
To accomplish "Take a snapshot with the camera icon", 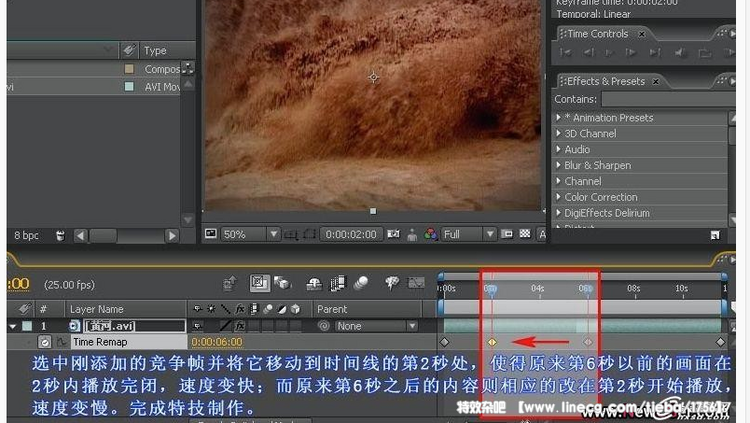I will tap(393, 234).
